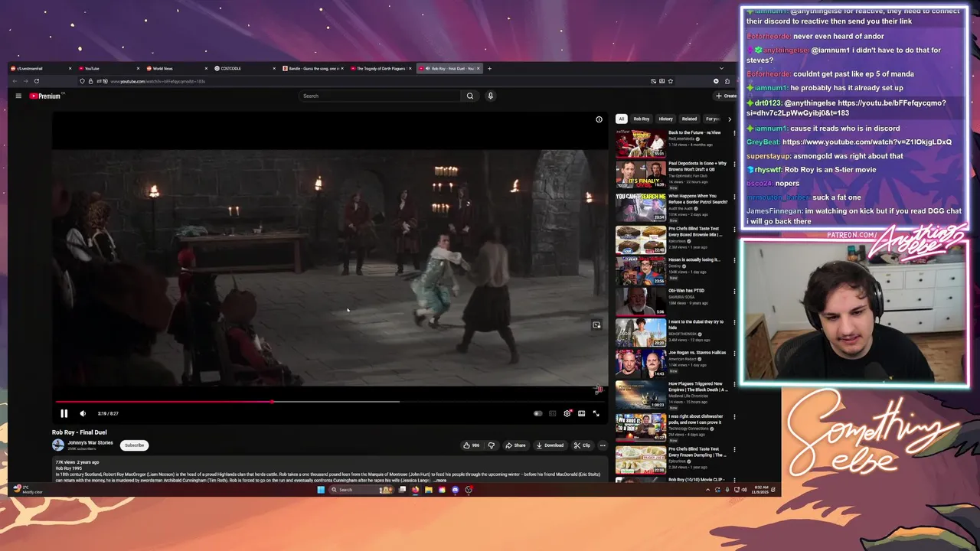Focus the YouTube search field
980x551 pixels.
[379, 96]
